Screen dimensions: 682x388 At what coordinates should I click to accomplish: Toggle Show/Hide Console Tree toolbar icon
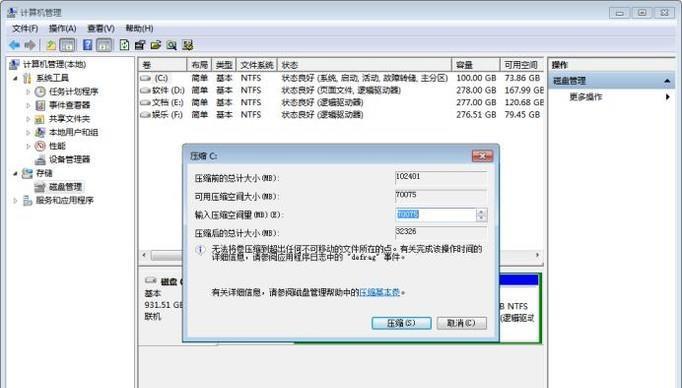coord(67,45)
